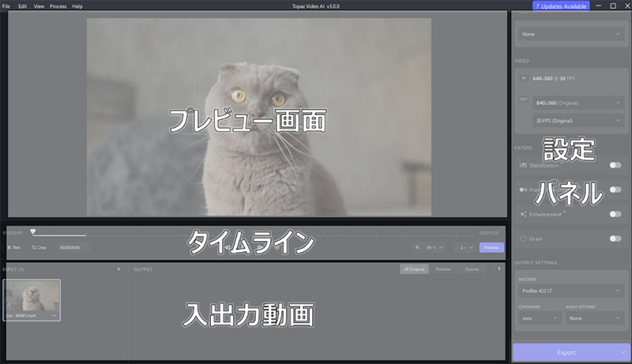
Task: Switch to the Previews tab
Action: click(443, 269)
